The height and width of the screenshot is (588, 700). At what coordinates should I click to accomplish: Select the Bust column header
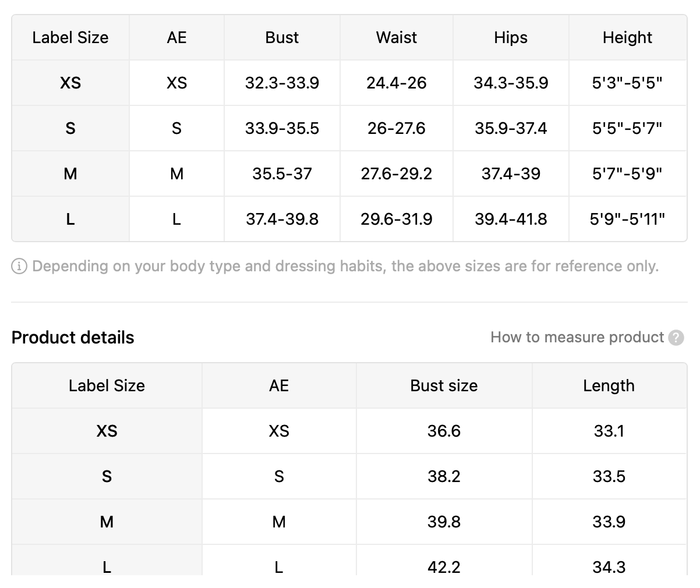(282, 37)
